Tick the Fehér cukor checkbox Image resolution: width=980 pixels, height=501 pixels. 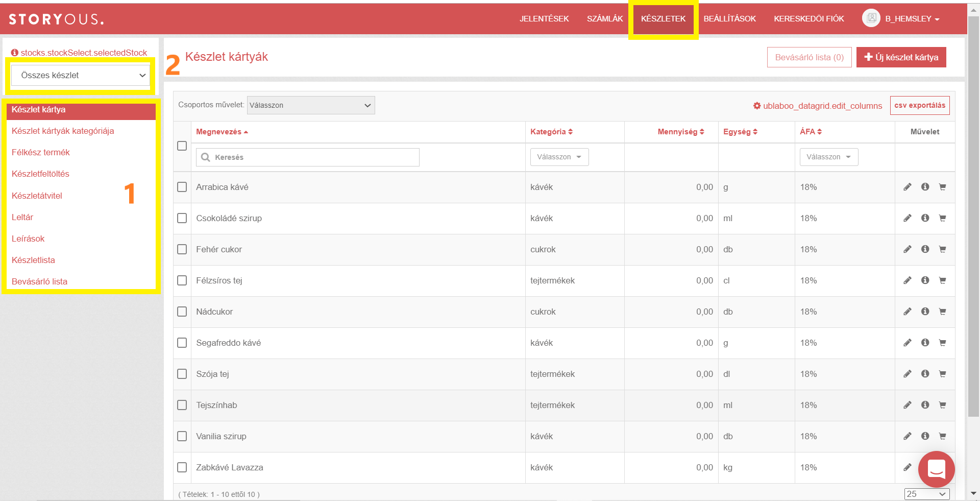point(182,249)
